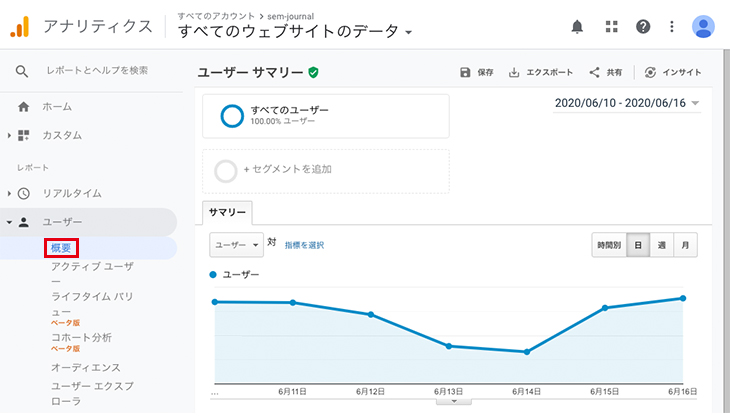Click the share (共有) icon
Image resolution: width=730 pixels, height=420 pixels.
tap(594, 72)
